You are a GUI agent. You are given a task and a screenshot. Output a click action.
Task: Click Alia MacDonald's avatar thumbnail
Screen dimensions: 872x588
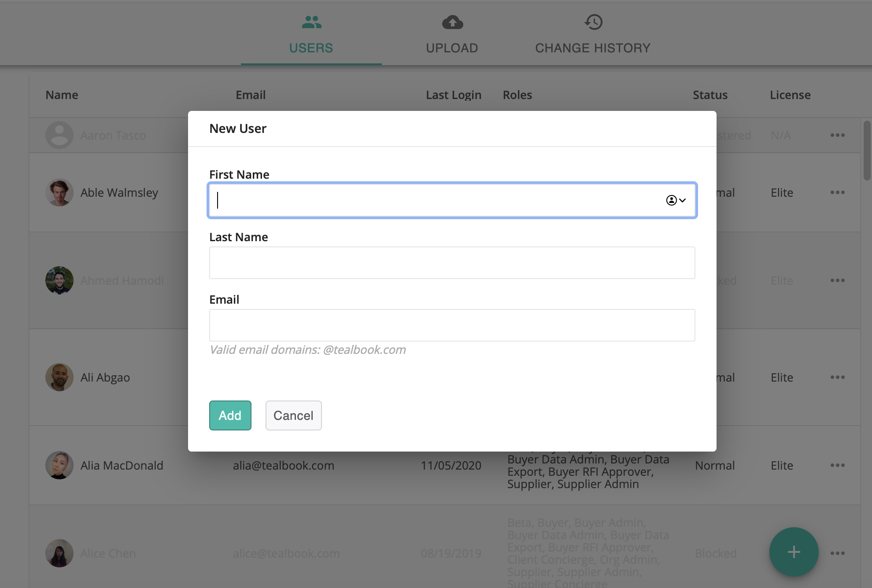coord(59,465)
